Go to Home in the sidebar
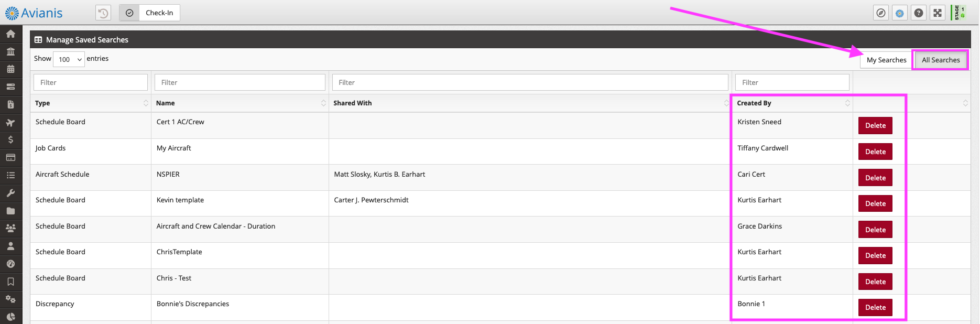980x324 pixels. 10,34
